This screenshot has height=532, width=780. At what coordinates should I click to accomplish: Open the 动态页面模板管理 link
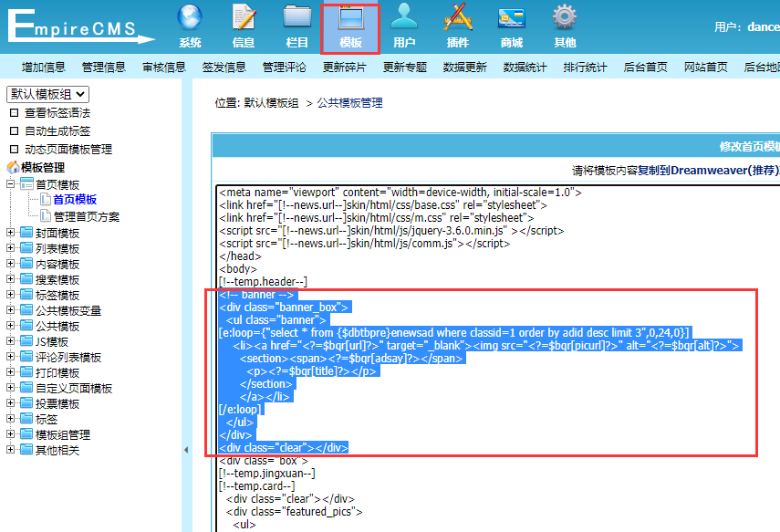pyautogui.click(x=68, y=150)
